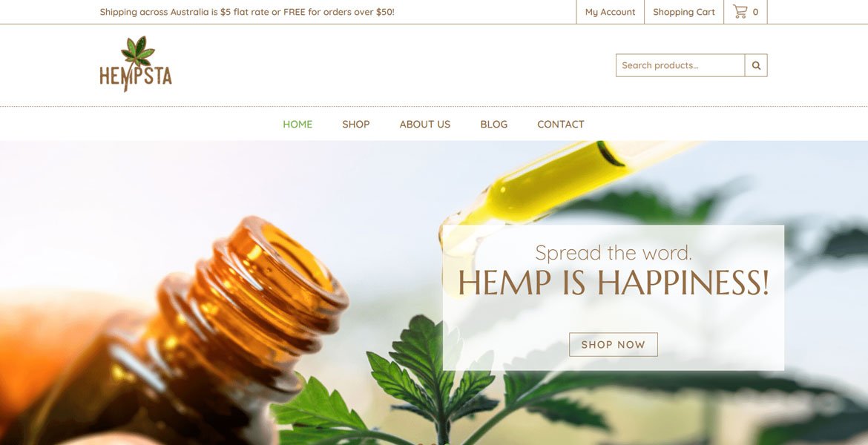Open the Shopping Cart link

pos(684,12)
